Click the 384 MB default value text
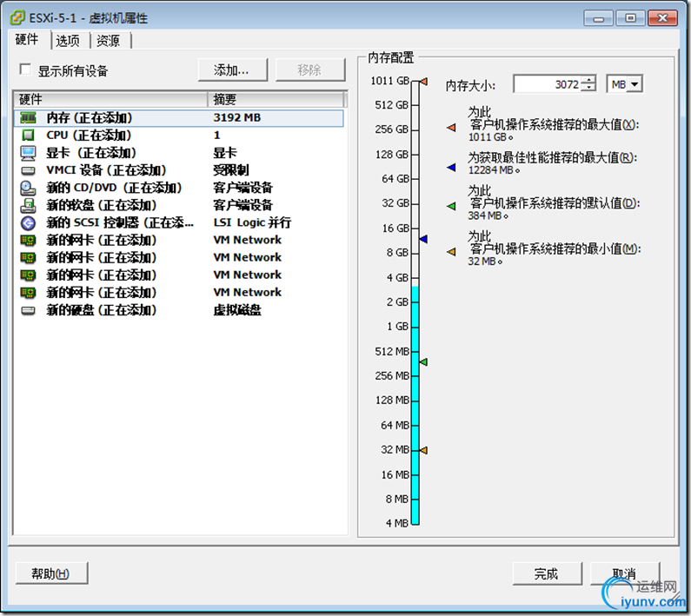Screen dimensions: 691x616 pyautogui.click(x=488, y=216)
